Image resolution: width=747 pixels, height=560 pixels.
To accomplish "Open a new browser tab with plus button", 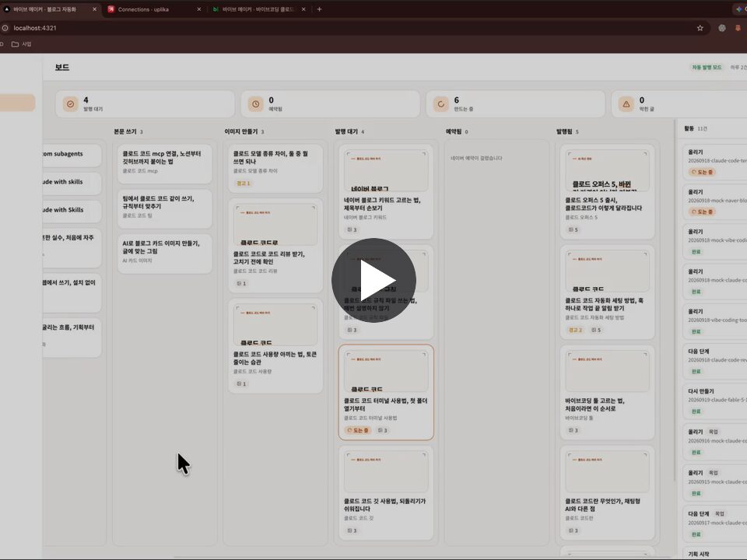I will coord(319,9).
